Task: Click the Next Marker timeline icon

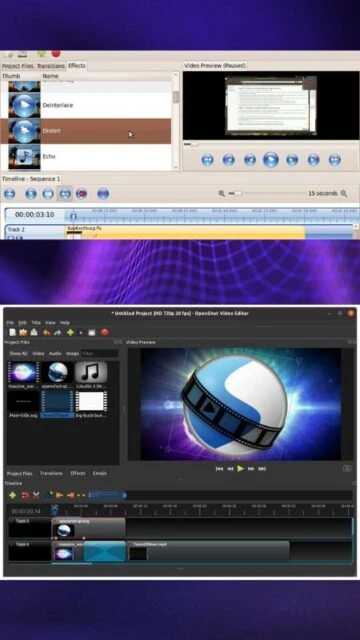Action: [70, 495]
